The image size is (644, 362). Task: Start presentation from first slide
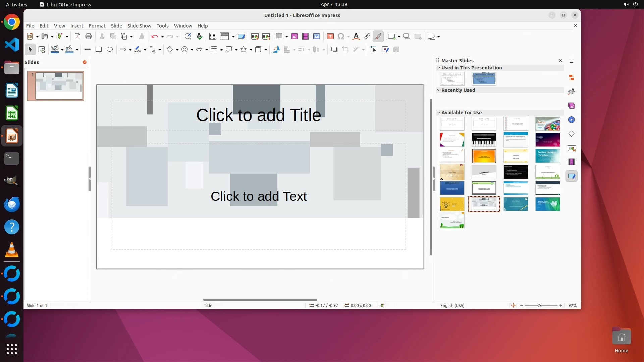click(255, 37)
